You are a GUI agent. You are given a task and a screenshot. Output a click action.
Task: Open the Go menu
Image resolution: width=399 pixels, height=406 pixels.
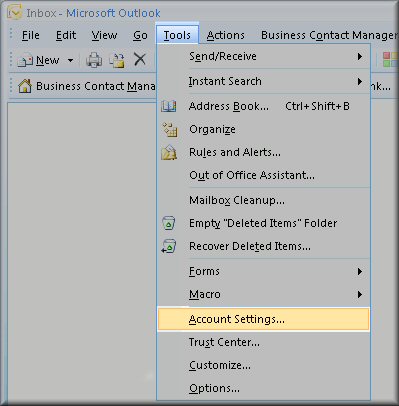coord(140,35)
